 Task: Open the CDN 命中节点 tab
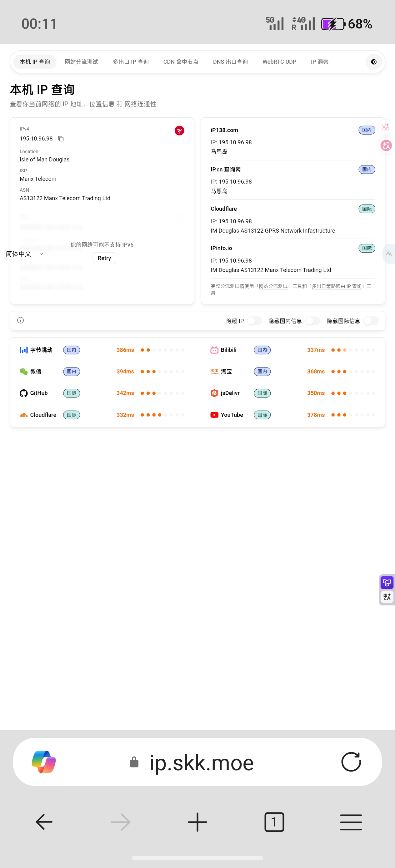(181, 62)
